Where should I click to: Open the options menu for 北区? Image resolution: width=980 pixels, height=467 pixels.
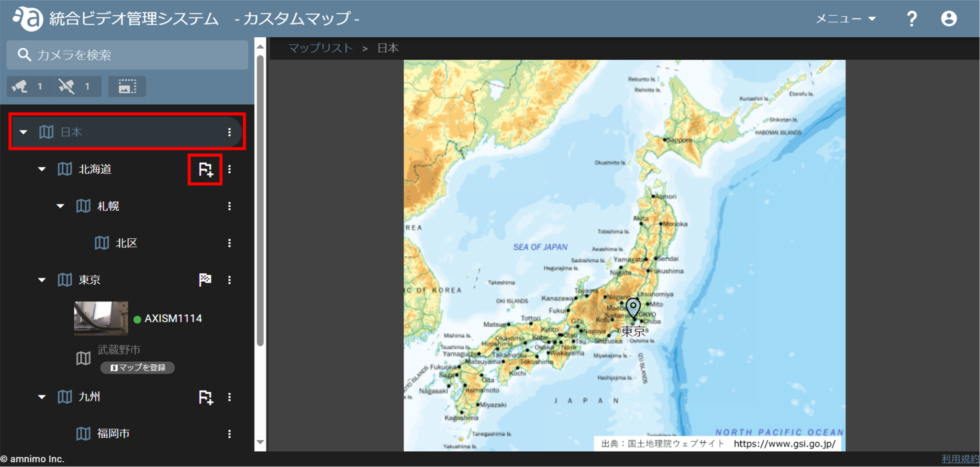pos(230,243)
